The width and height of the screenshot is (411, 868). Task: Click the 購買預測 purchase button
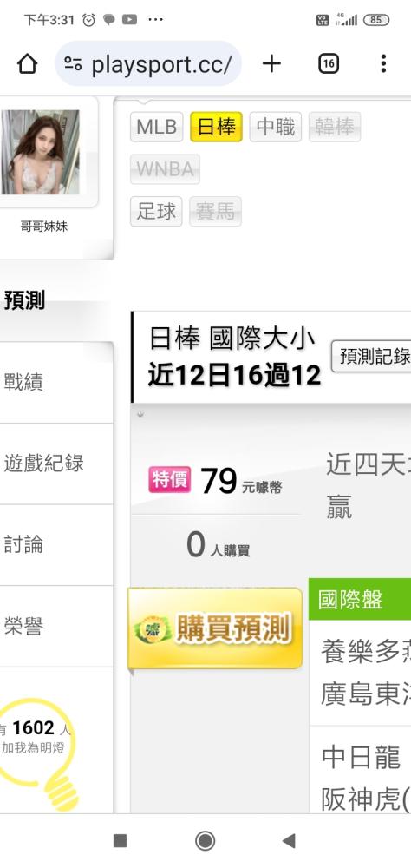click(215, 628)
